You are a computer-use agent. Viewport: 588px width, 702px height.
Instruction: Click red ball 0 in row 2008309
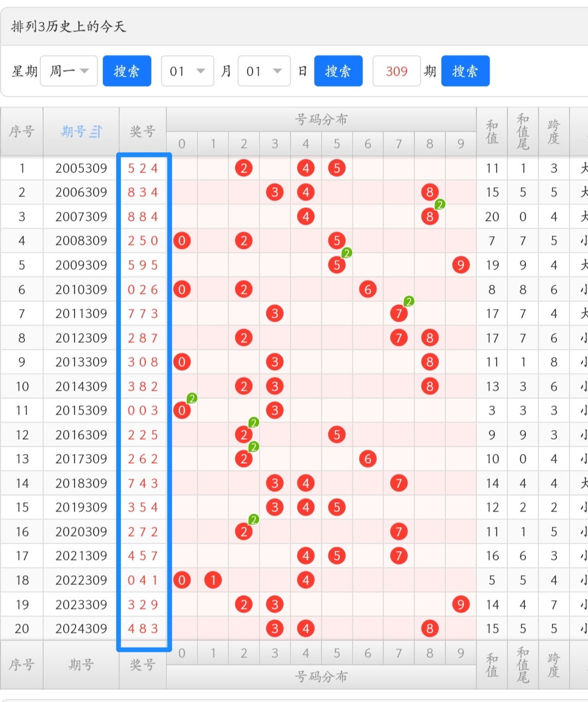point(182,241)
